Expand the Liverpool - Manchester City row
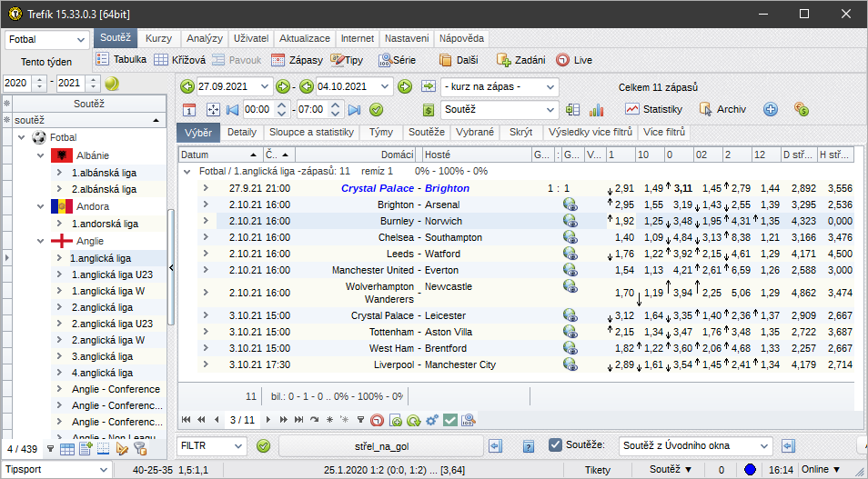The image size is (868, 479). (206, 364)
